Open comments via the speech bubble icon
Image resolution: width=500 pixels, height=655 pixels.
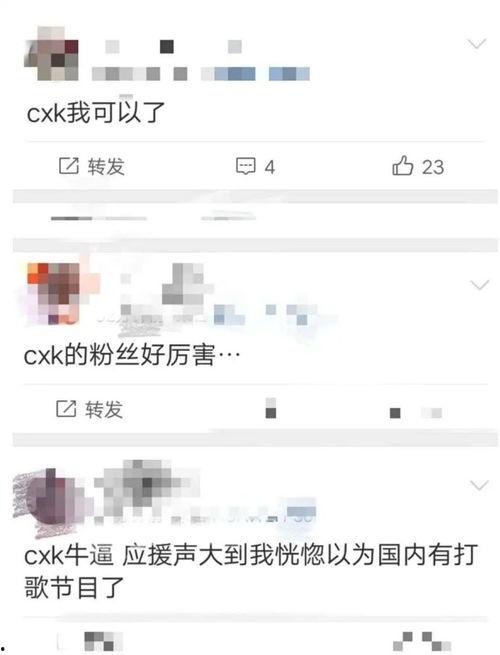pyautogui.click(x=246, y=166)
